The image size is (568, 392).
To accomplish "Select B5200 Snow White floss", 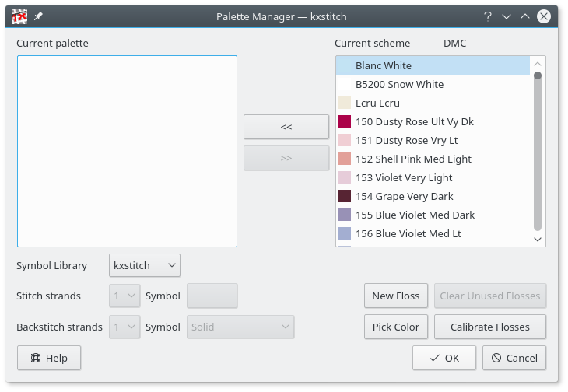I will click(433, 84).
